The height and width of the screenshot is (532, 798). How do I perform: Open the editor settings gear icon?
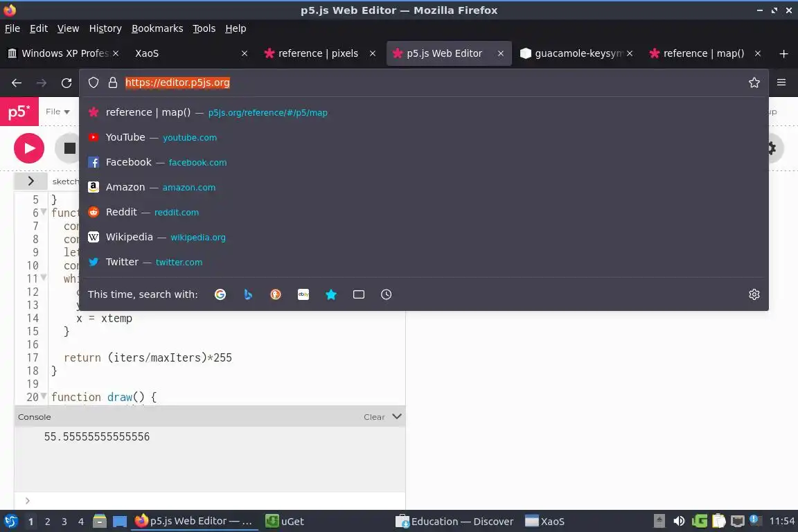tap(772, 148)
